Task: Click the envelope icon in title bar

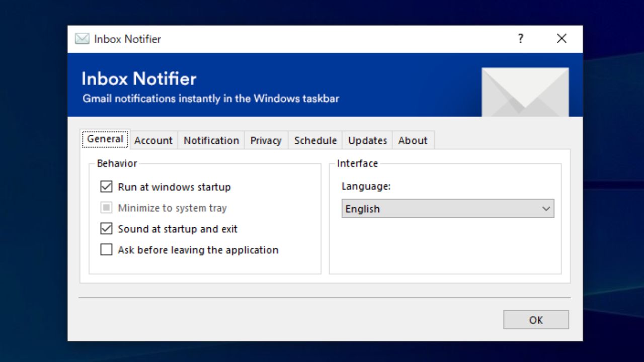Action: click(x=82, y=39)
